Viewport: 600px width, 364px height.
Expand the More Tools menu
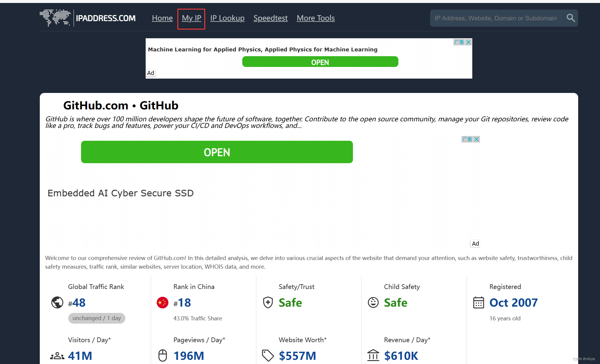tap(316, 18)
